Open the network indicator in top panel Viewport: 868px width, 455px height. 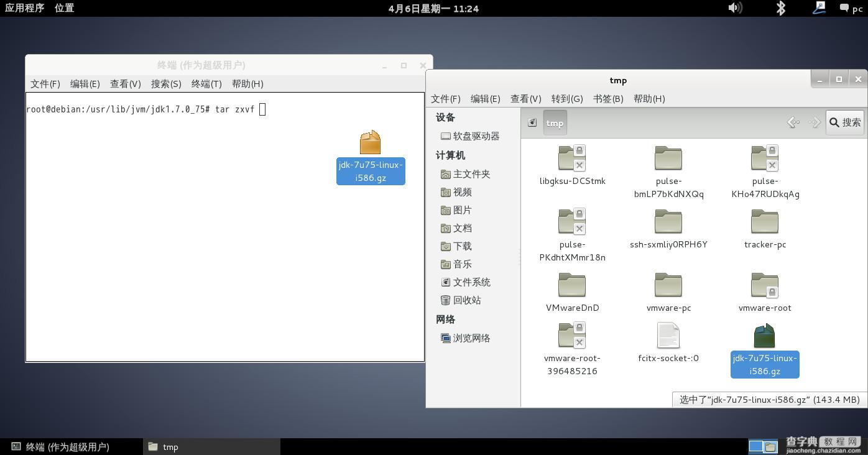(820, 7)
